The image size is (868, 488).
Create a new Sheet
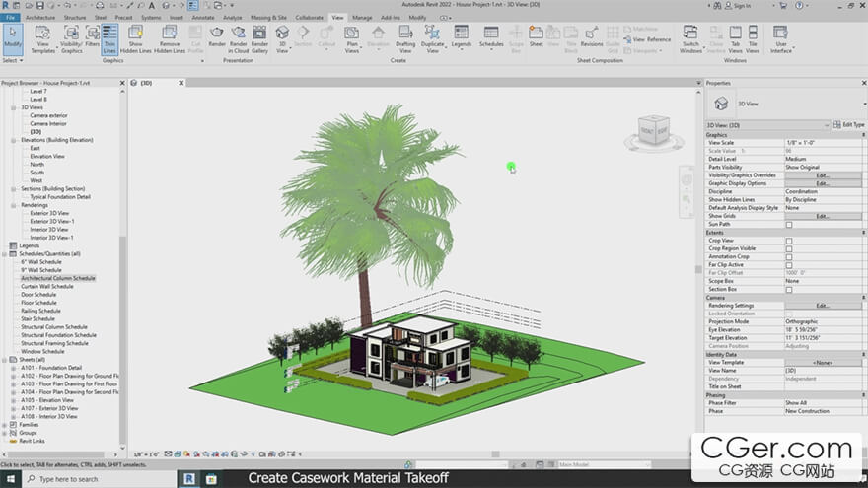tap(536, 36)
